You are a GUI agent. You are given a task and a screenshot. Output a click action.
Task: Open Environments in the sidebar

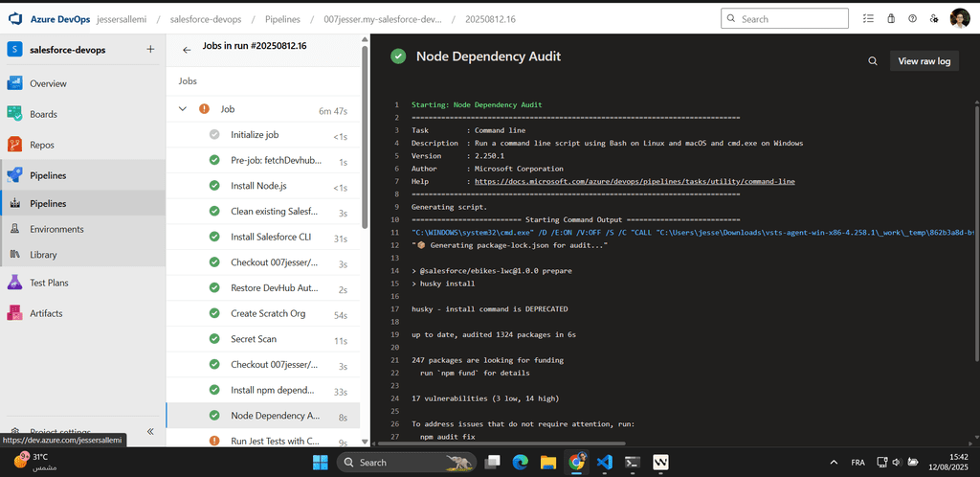pyautogui.click(x=82, y=229)
